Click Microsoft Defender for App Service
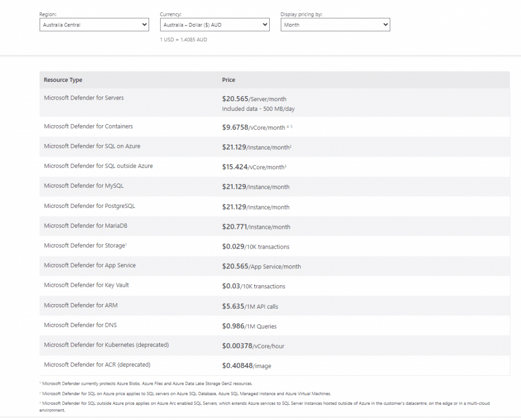 point(90,265)
